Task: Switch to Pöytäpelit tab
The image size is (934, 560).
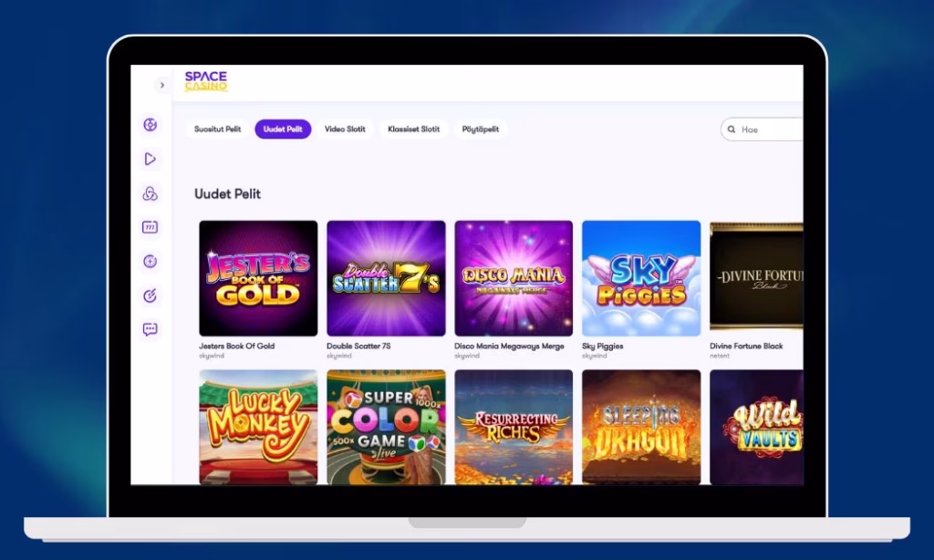Action: (481, 130)
